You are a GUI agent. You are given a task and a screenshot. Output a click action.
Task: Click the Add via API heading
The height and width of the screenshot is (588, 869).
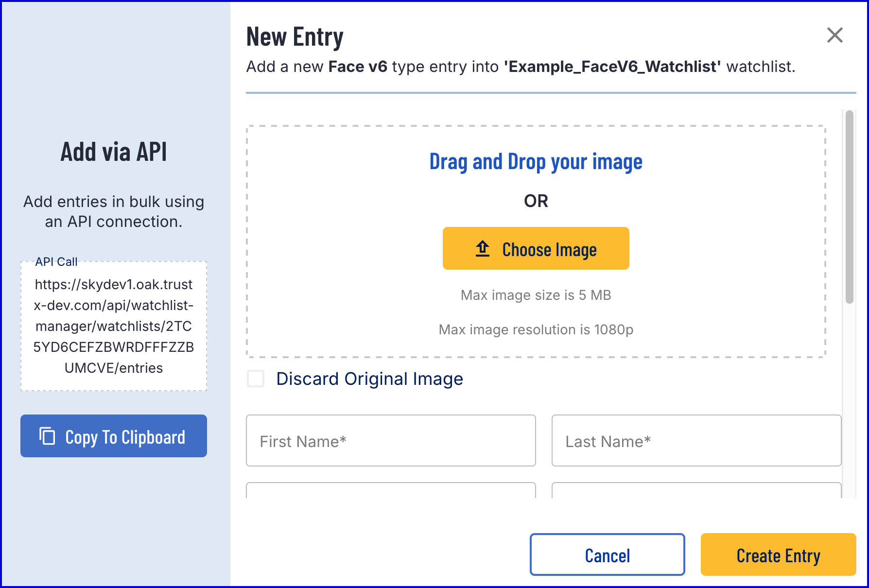click(114, 152)
